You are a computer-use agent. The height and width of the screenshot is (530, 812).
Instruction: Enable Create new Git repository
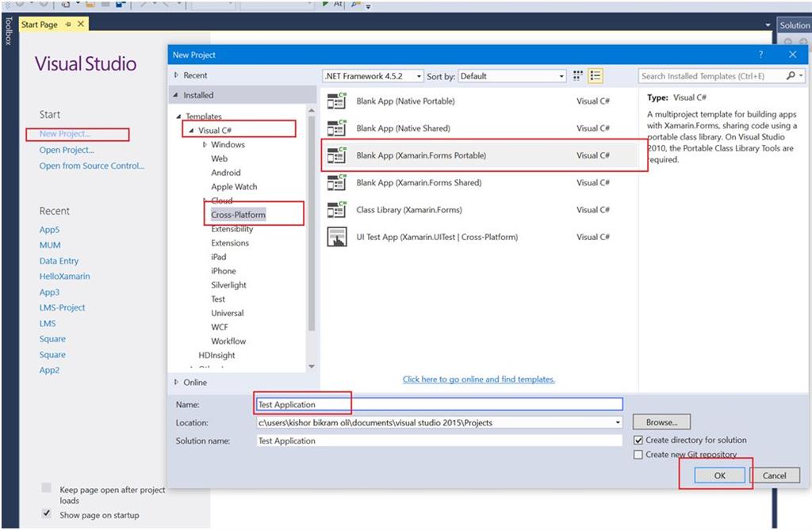coord(638,455)
